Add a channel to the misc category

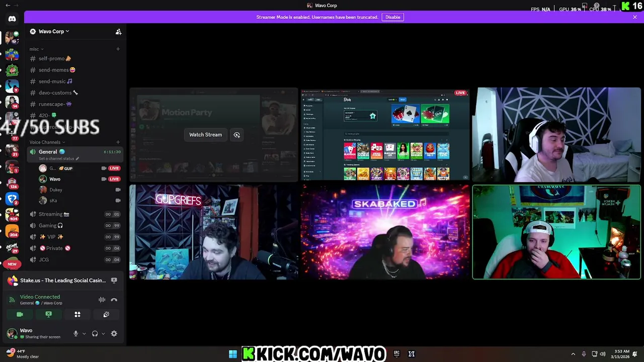(118, 49)
